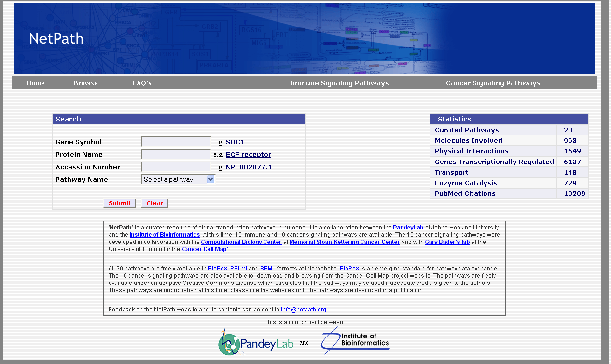Click into the Protein Name input field
The width and height of the screenshot is (611, 364).
176,154
